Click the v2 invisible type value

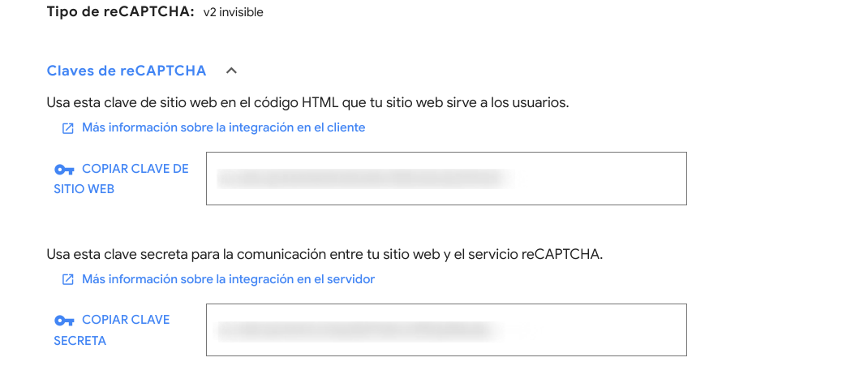[233, 12]
